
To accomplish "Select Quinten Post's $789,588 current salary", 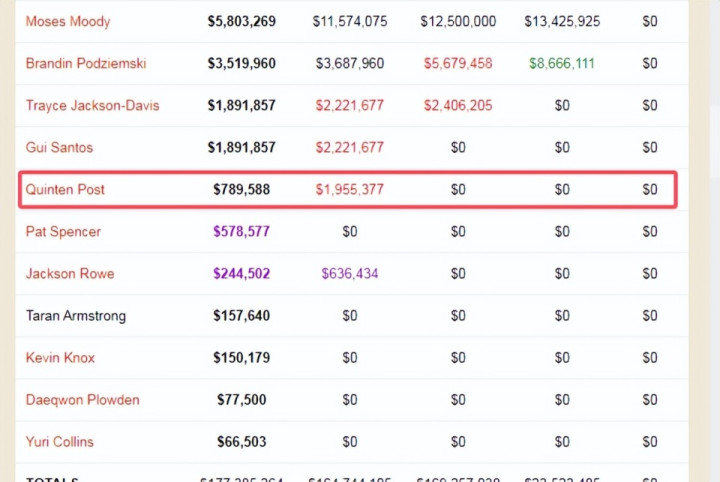I will point(242,189).
